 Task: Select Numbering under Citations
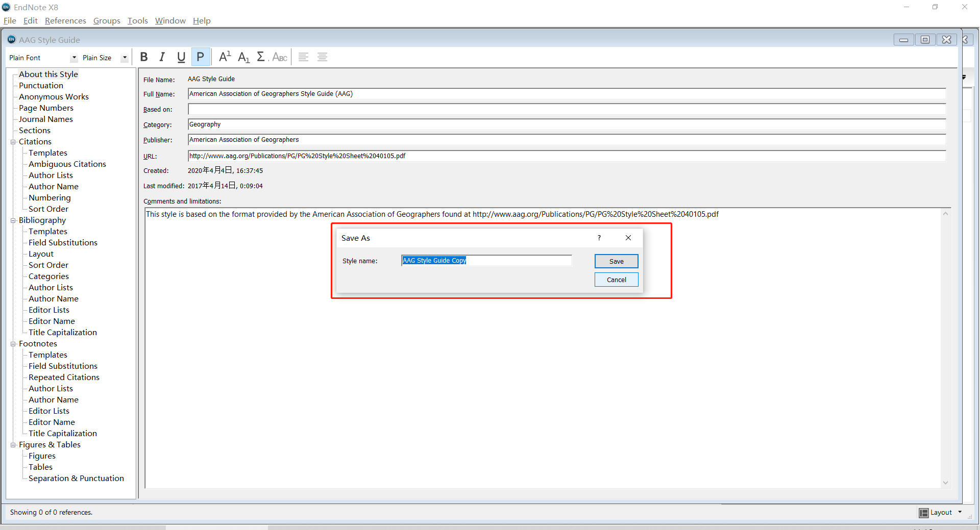click(x=50, y=198)
